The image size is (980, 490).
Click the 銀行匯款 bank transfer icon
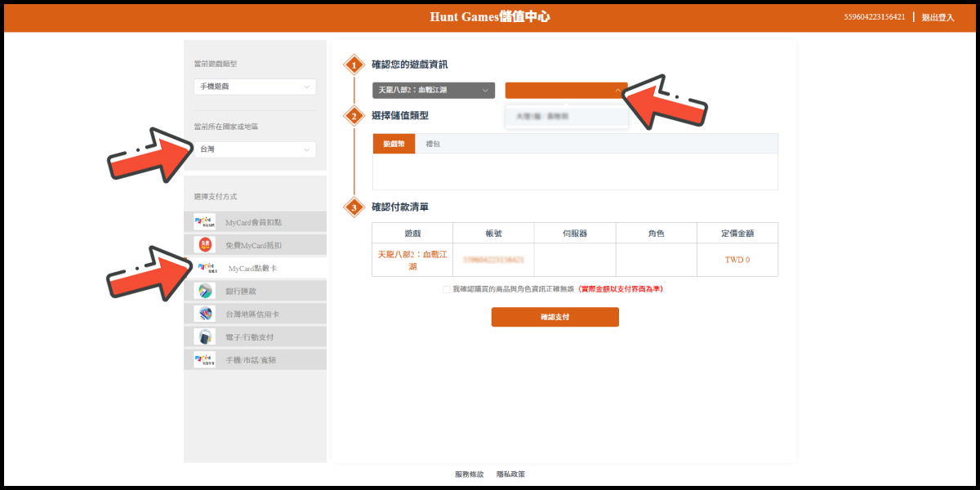click(x=204, y=291)
